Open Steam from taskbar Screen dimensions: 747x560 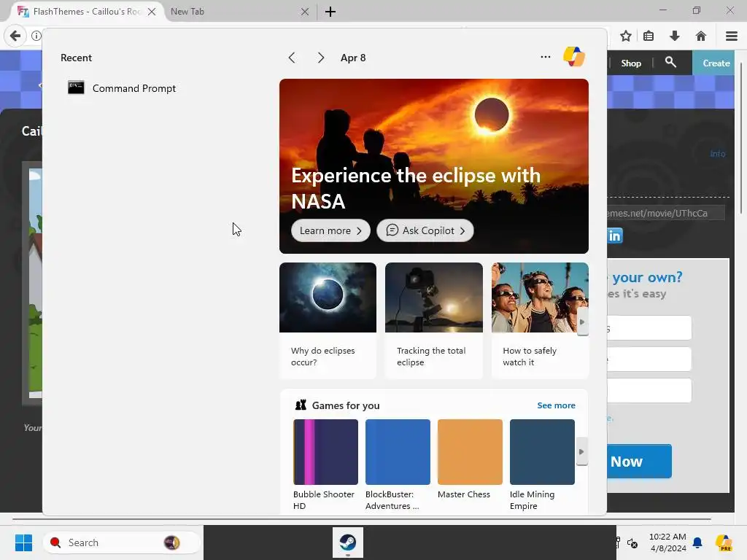click(348, 542)
